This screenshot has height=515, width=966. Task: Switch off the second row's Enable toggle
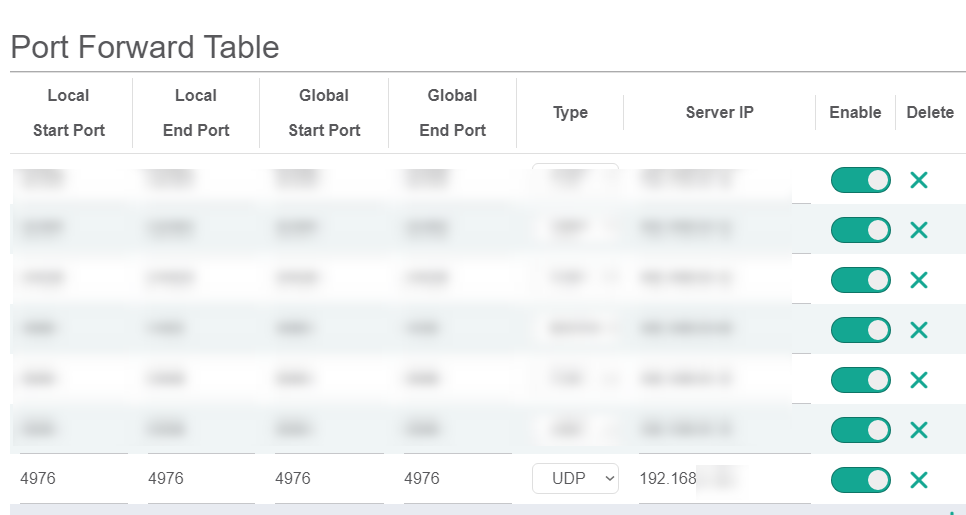(x=860, y=230)
